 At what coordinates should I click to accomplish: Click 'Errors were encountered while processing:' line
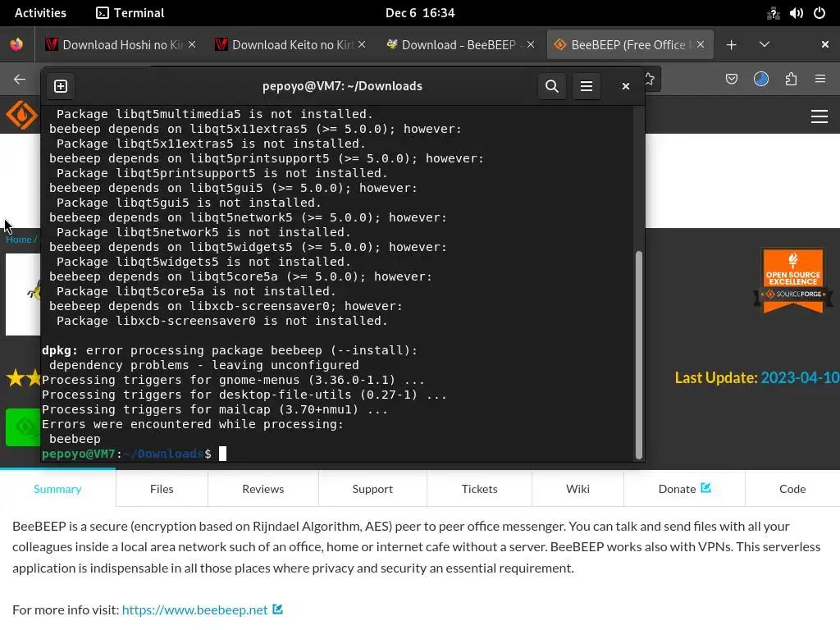[x=193, y=424]
